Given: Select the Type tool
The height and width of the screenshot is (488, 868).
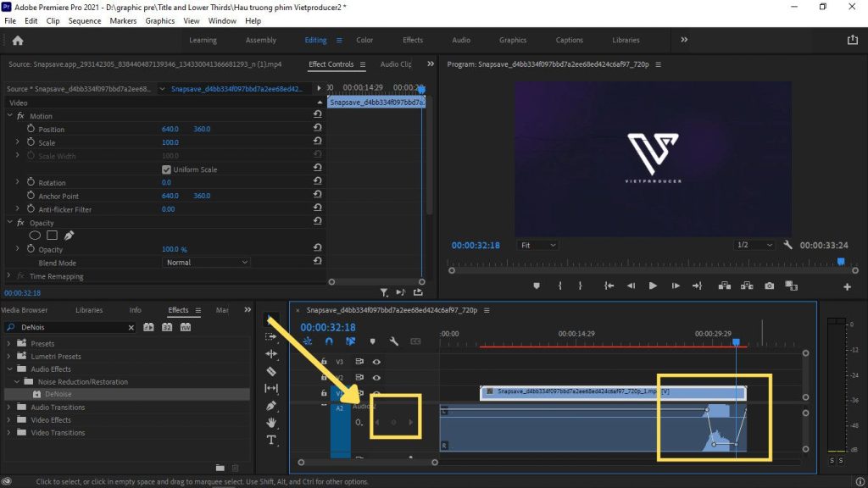Looking at the screenshot, I should click(271, 440).
